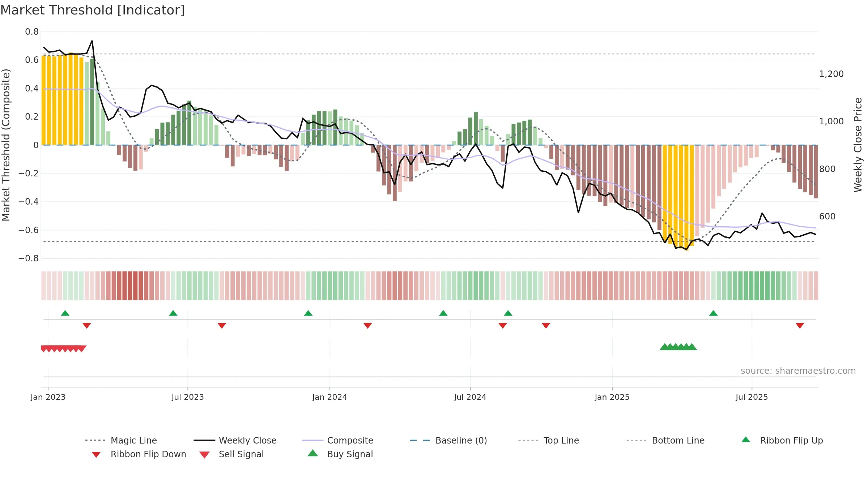Toggle the Ribbon Flip Up legend entry
This screenshot has width=868, height=488.
[x=782, y=440]
